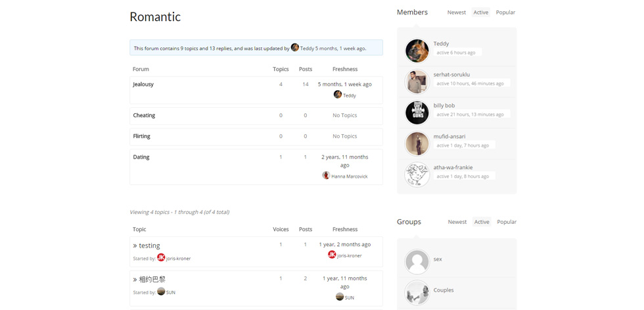
Task: Open mufid-ansari's avatar picture
Action: pyautogui.click(x=417, y=143)
